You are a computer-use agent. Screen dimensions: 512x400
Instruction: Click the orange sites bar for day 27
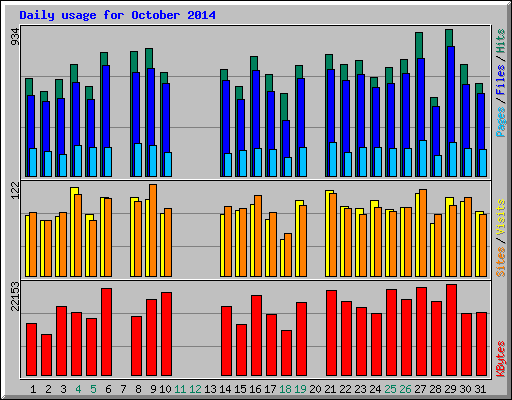coord(423,233)
